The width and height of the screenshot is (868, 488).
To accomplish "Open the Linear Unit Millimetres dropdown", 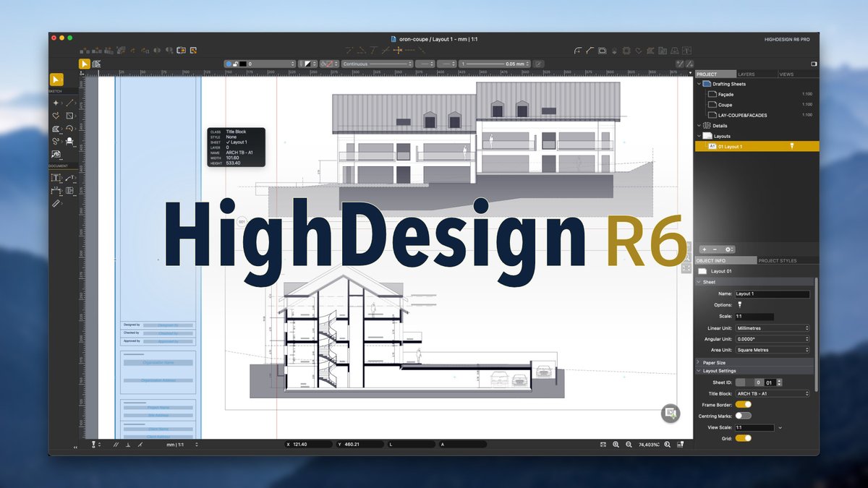I will click(773, 328).
